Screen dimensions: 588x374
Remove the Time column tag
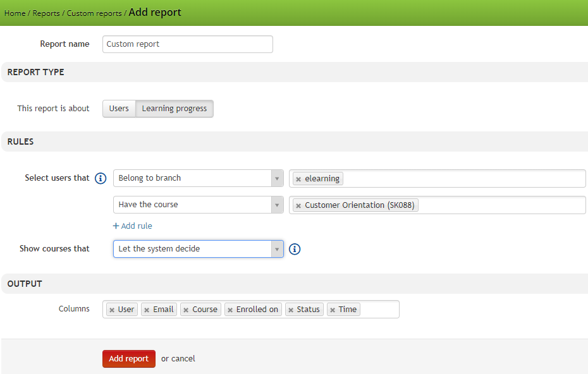pyautogui.click(x=333, y=310)
